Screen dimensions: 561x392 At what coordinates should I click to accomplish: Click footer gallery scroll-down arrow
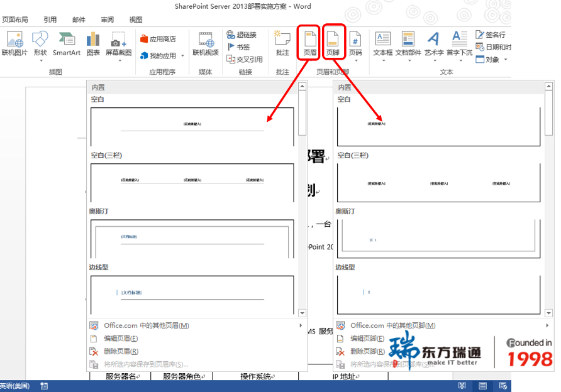(549, 313)
